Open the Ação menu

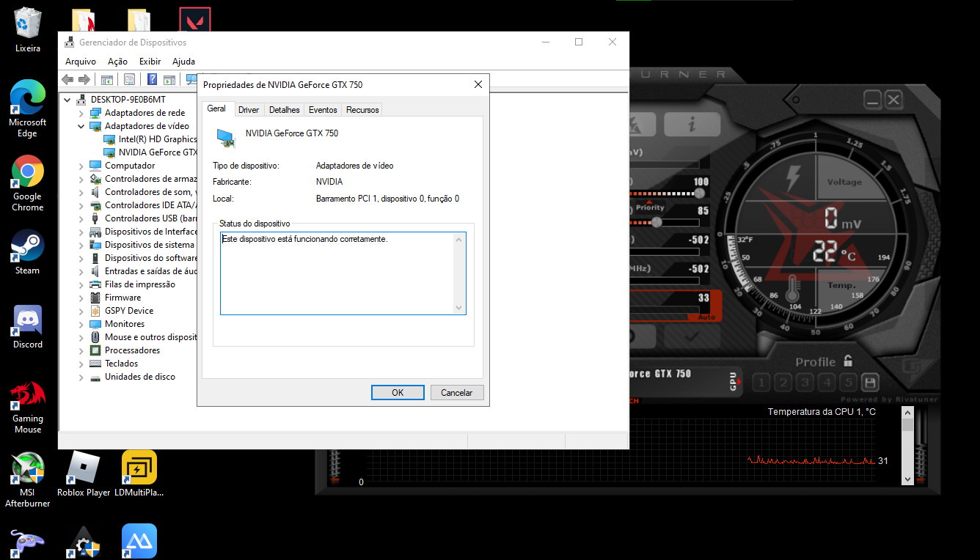(117, 62)
